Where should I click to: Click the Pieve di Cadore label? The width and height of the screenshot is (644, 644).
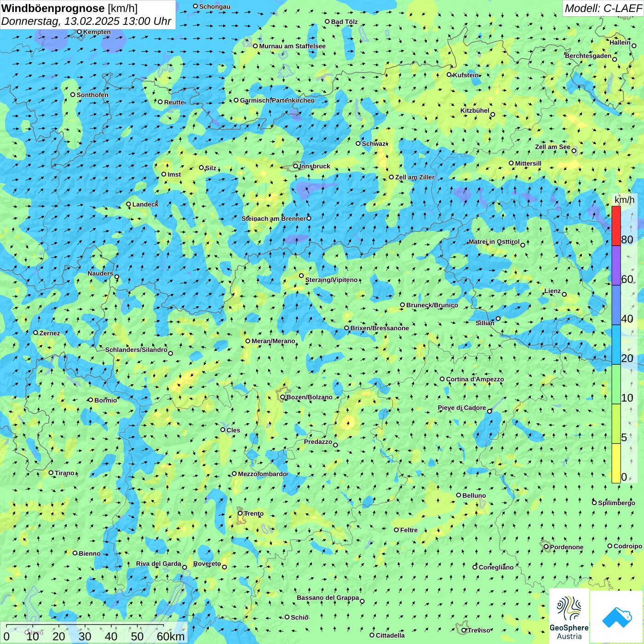(x=462, y=408)
